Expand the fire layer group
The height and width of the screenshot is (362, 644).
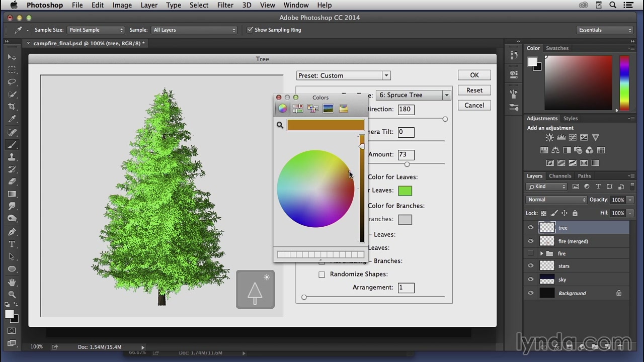[541, 254]
